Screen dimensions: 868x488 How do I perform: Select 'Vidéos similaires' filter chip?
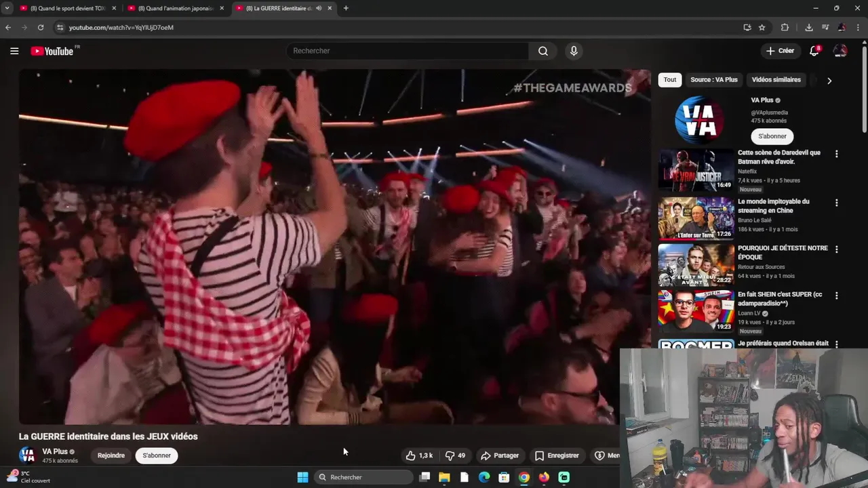[x=776, y=80]
